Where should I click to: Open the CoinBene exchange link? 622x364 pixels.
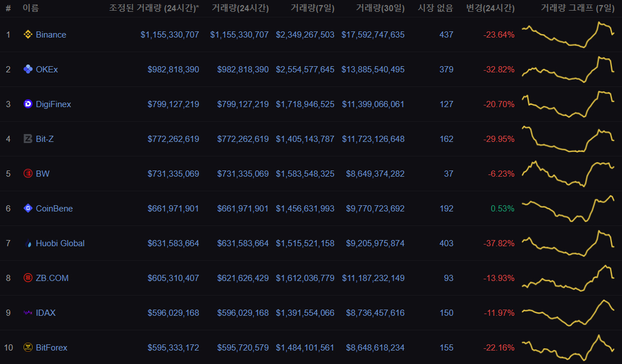[54, 209]
